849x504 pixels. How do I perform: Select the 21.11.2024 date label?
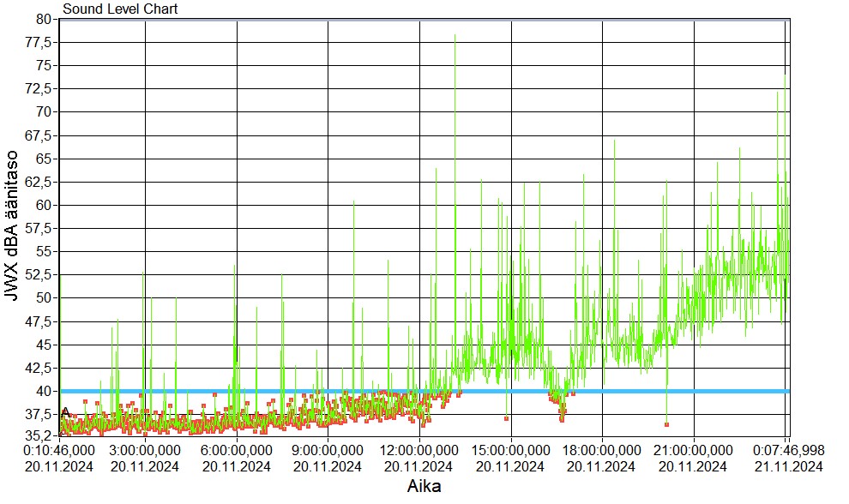point(789,466)
